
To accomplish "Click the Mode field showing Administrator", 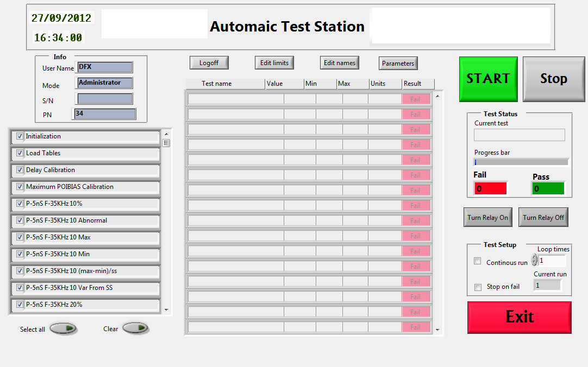I will (105, 83).
